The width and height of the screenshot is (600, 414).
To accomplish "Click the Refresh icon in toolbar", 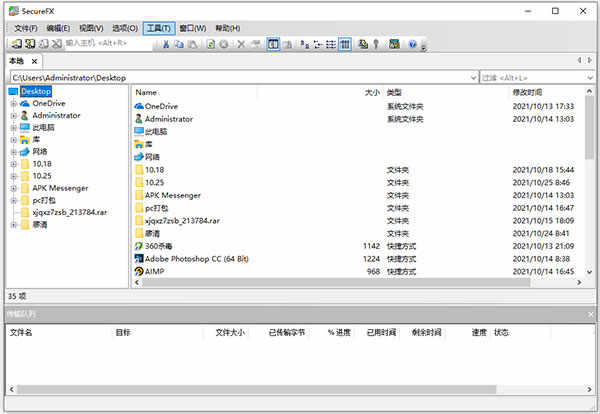I will [211, 44].
